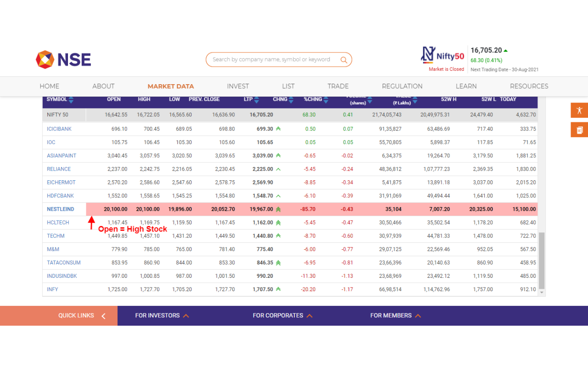Open the MARKET DATA menu
Viewport: 588px width, 368px height.
pyautogui.click(x=170, y=86)
